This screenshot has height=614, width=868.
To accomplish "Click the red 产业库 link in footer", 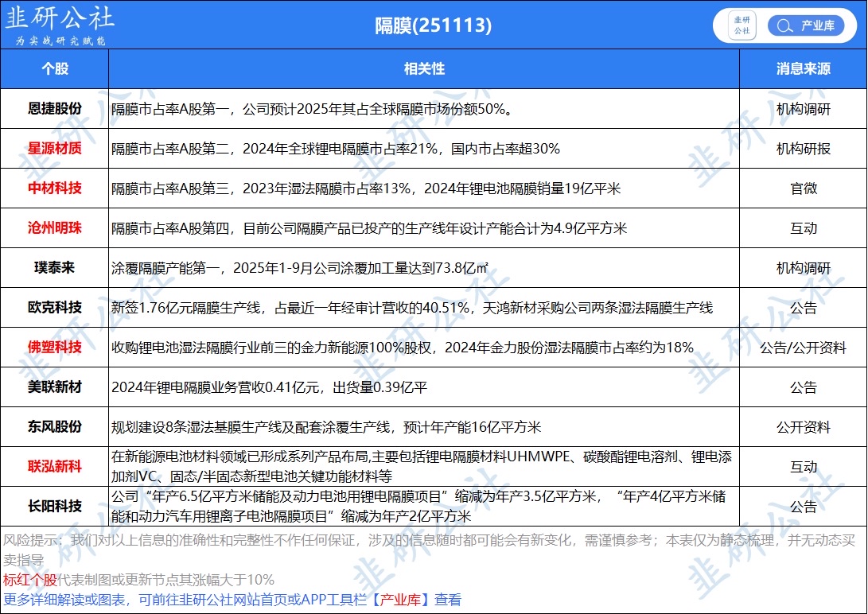I will pos(400,600).
